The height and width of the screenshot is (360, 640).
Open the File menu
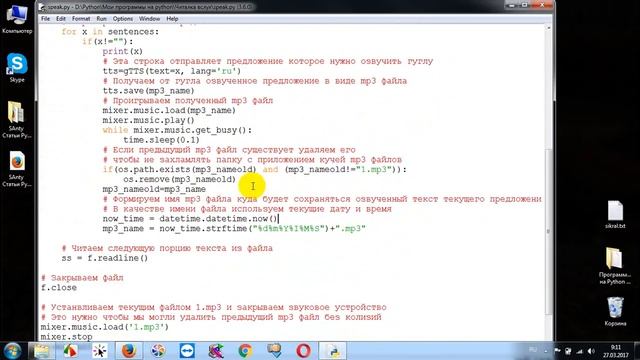coord(45,19)
